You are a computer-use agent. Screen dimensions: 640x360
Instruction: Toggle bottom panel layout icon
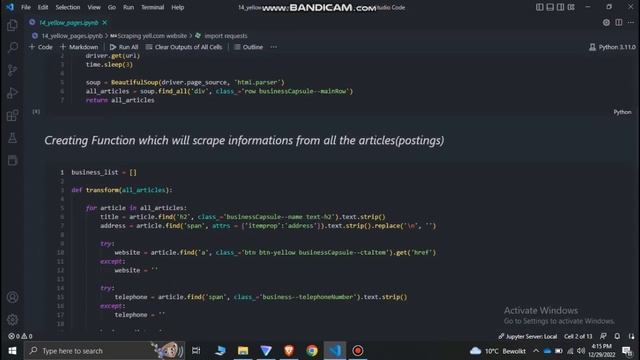(x=550, y=7)
